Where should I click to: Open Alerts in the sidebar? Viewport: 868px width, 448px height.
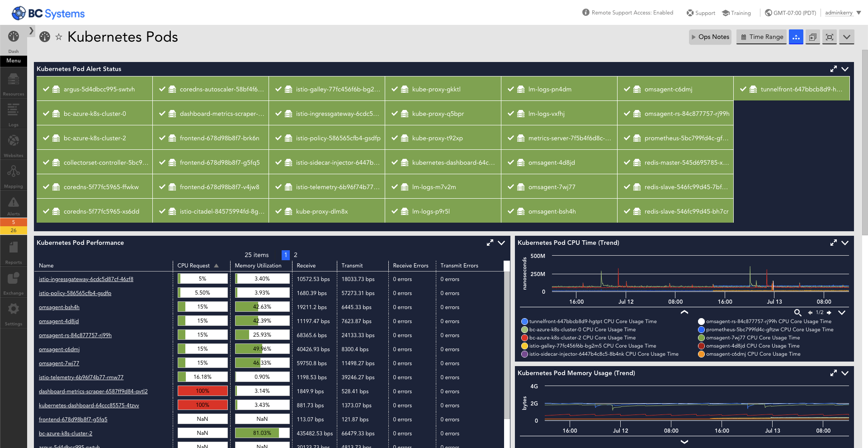[14, 206]
